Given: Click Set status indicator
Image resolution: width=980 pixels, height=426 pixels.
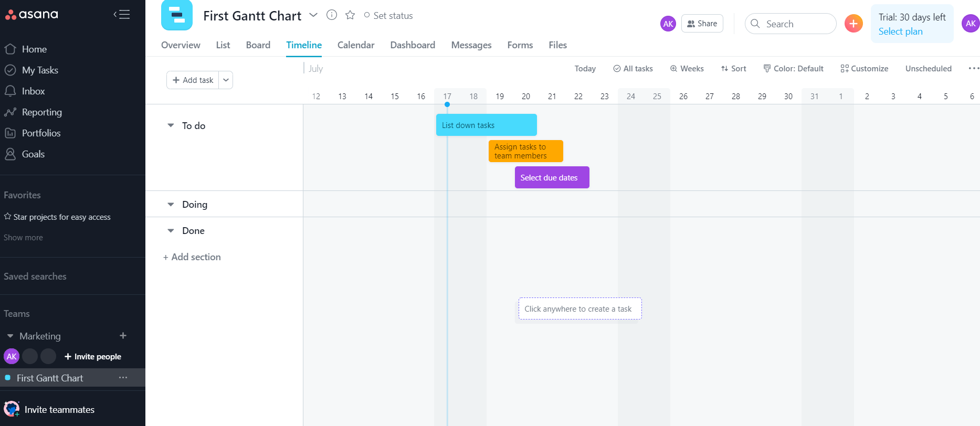Looking at the screenshot, I should tap(388, 16).
